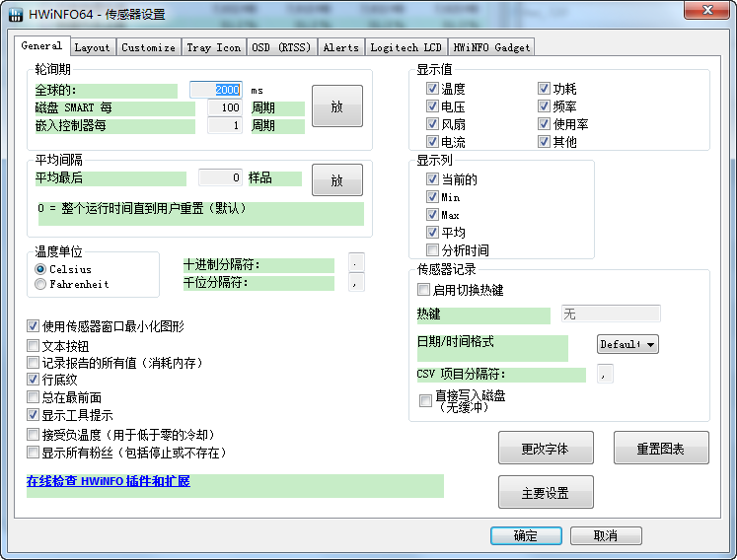Click the 平均最后 samples input field
This screenshot has width=737, height=560.
(220, 177)
